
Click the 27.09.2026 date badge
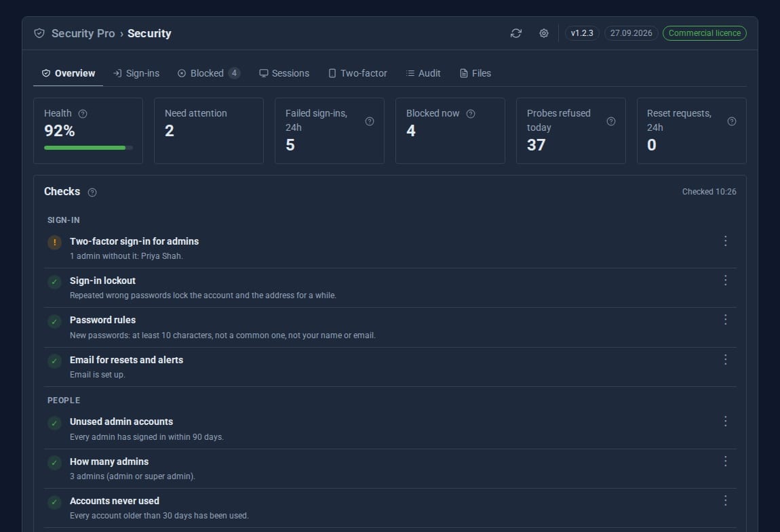[631, 33]
